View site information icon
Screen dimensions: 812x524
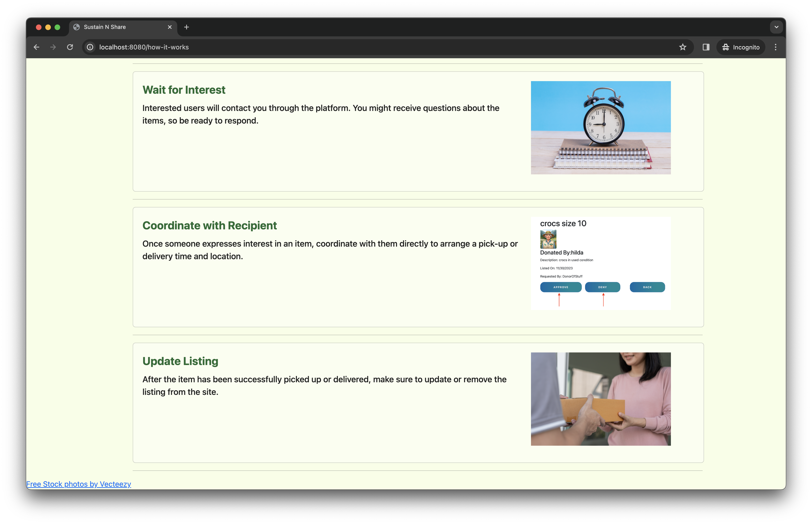[90, 47]
